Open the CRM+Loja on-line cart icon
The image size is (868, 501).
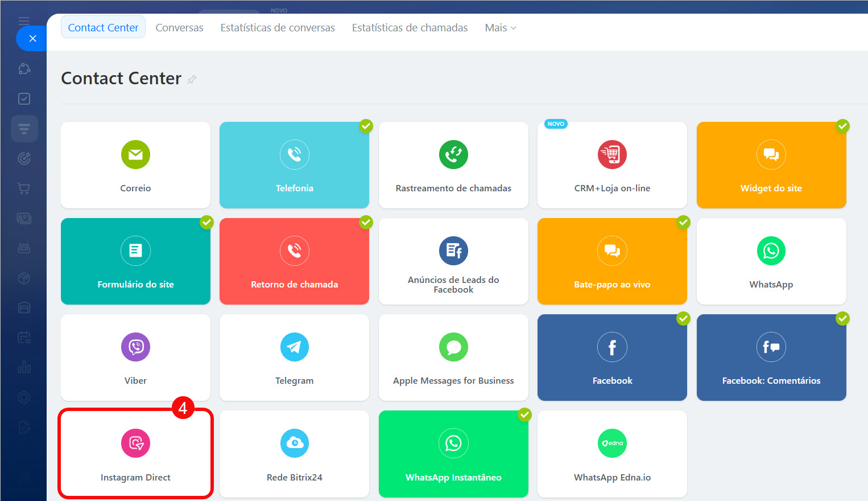612,154
